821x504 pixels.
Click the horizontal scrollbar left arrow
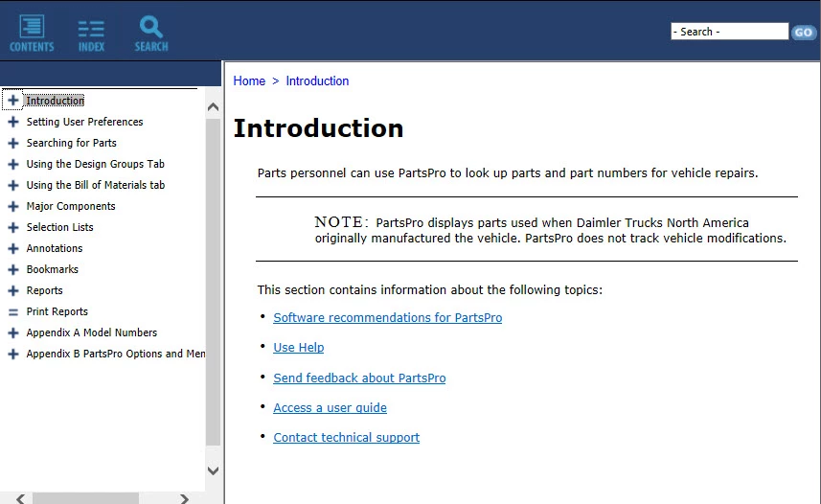[x=20, y=498]
